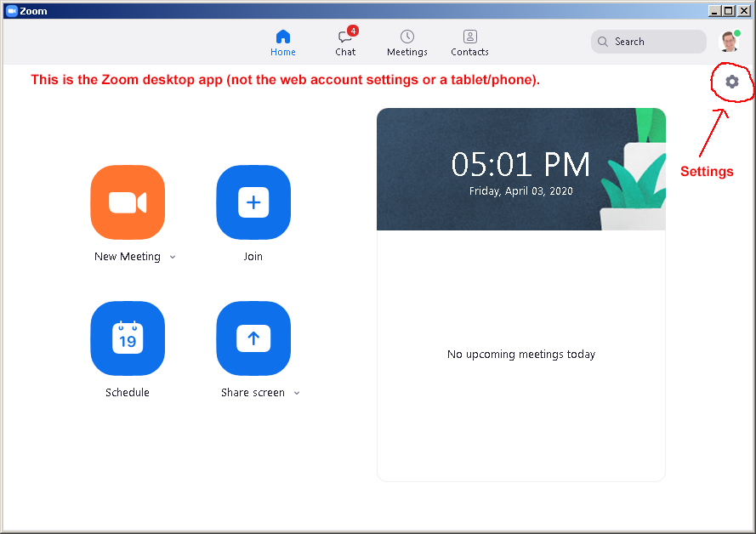Expand the Share screen dropdown arrow
756x534 pixels.
297,393
